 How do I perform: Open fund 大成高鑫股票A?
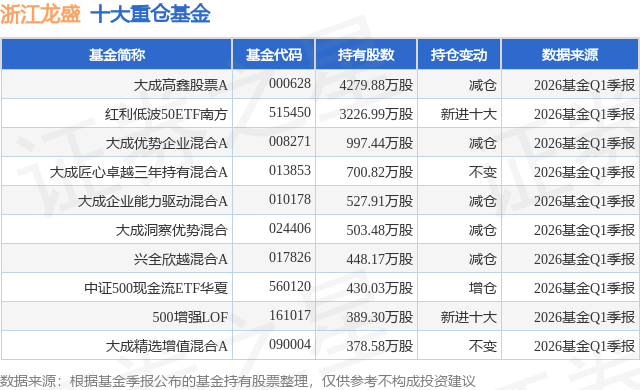tap(181, 85)
